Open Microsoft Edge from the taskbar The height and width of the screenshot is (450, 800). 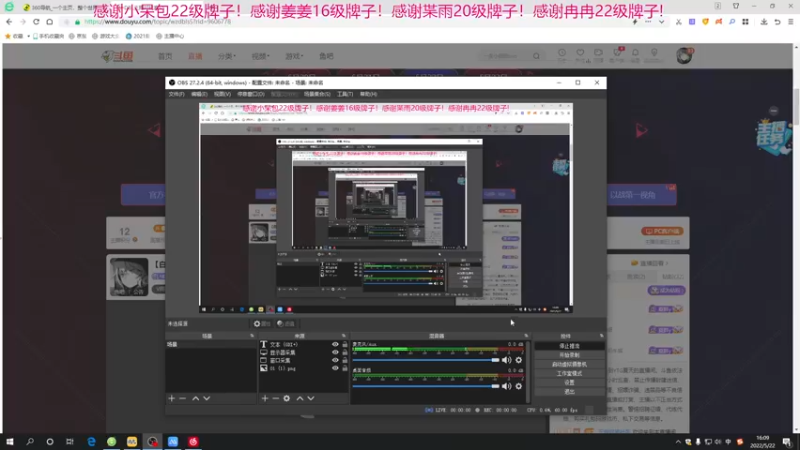(91, 442)
